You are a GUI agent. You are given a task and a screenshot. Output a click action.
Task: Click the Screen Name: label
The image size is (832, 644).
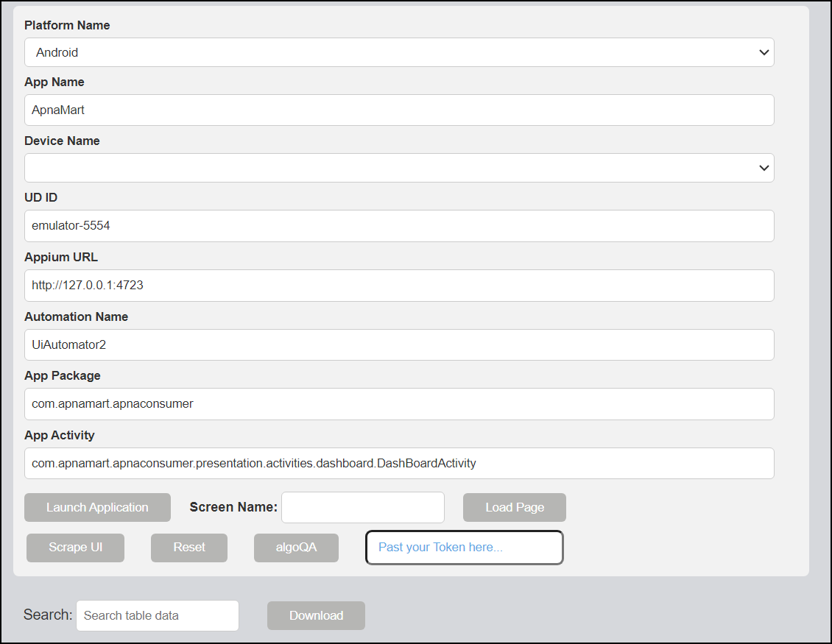tap(233, 508)
